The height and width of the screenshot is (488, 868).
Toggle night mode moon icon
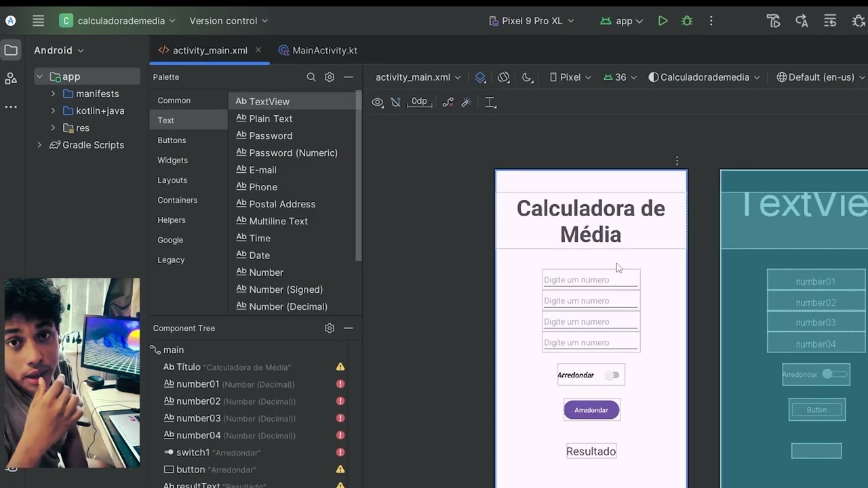[x=528, y=77]
